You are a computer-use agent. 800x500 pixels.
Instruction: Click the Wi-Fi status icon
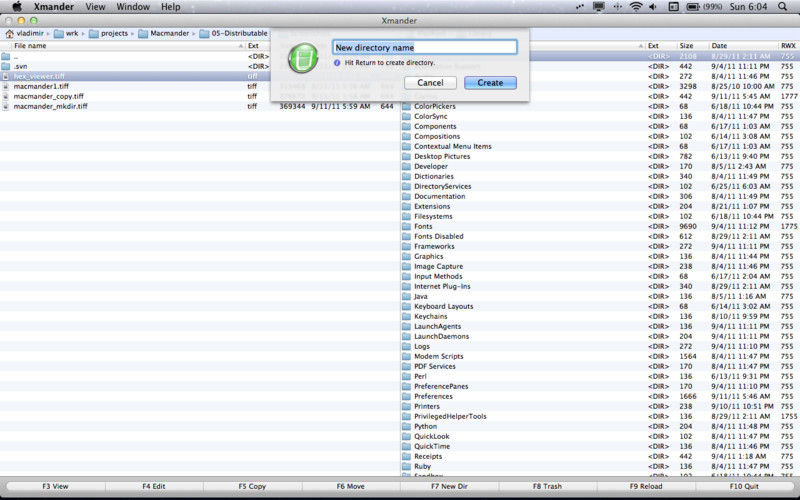click(x=636, y=7)
